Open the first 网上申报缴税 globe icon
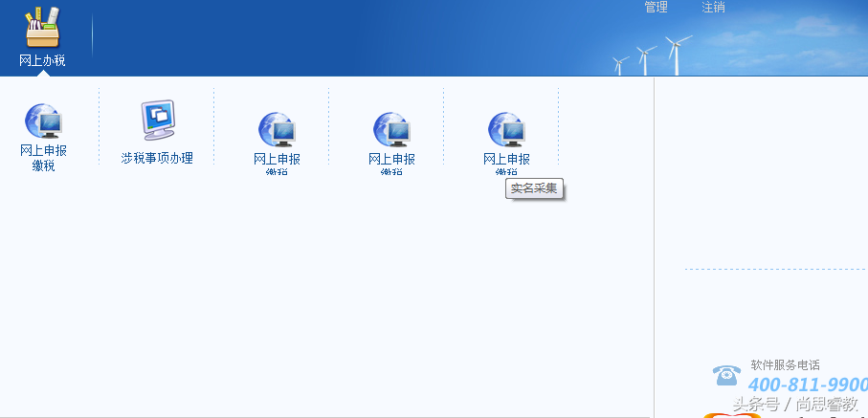Screen dimensions: 868x418 pos(43,121)
